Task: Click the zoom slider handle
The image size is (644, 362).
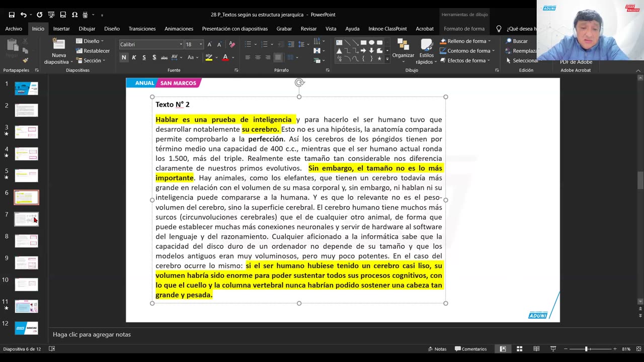Action: [x=586, y=349]
